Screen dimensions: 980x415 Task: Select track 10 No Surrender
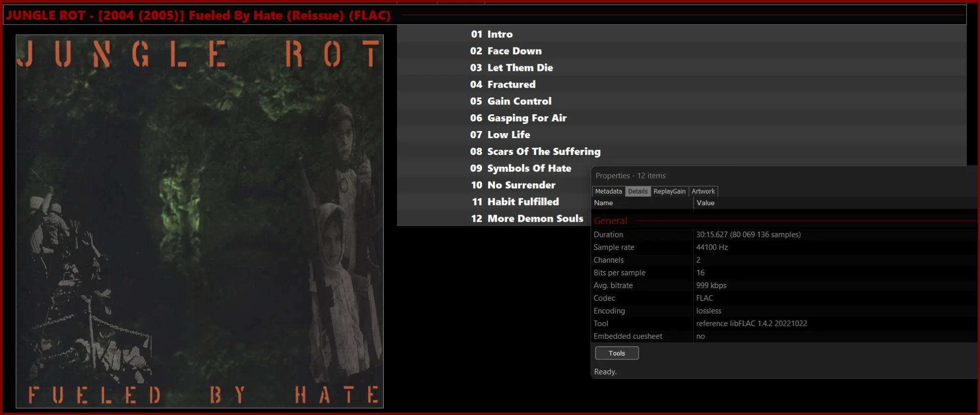pos(494,185)
